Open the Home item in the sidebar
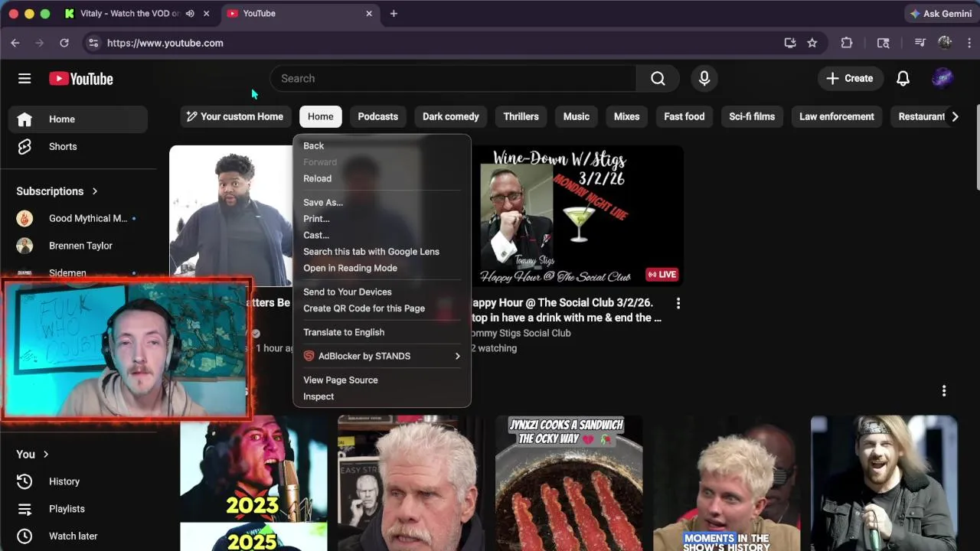The height and width of the screenshot is (551, 980). 78,119
